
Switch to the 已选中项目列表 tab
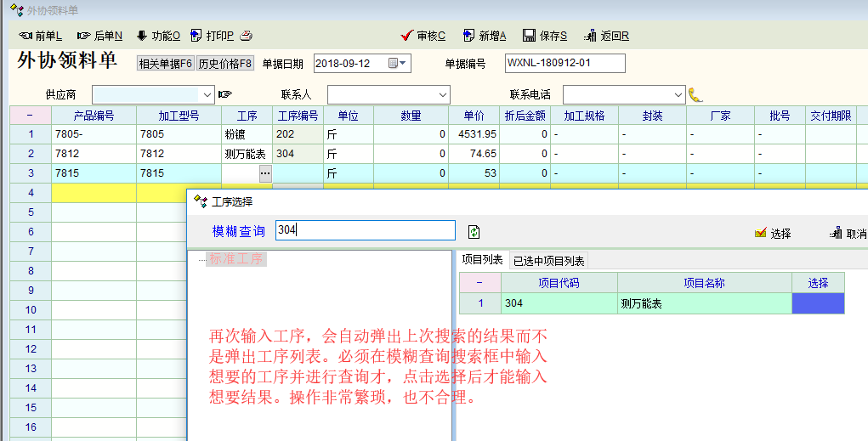pos(549,261)
